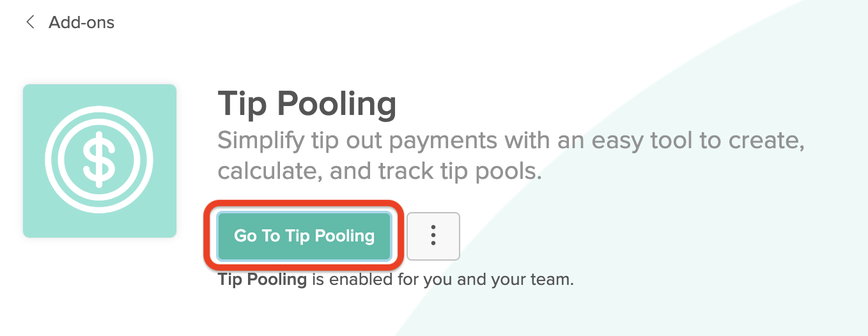Viewport: 868px width, 336px height.
Task: Click the mint green square icon tile
Action: click(x=100, y=161)
